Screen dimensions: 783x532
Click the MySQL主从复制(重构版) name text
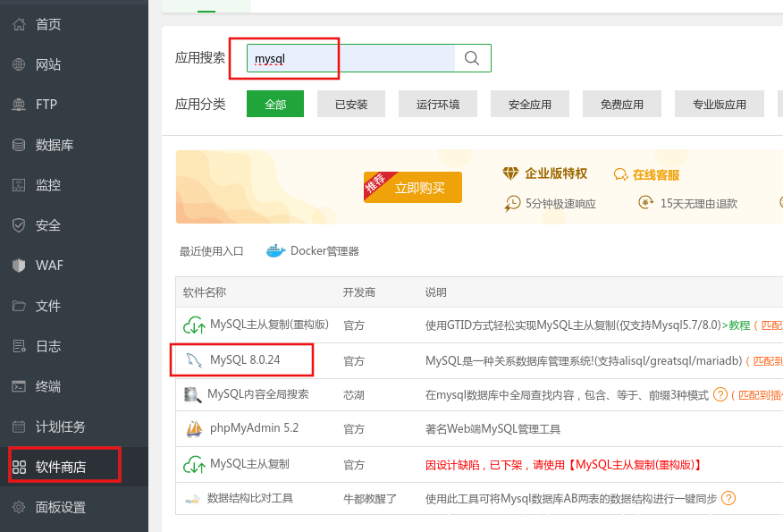click(x=270, y=325)
